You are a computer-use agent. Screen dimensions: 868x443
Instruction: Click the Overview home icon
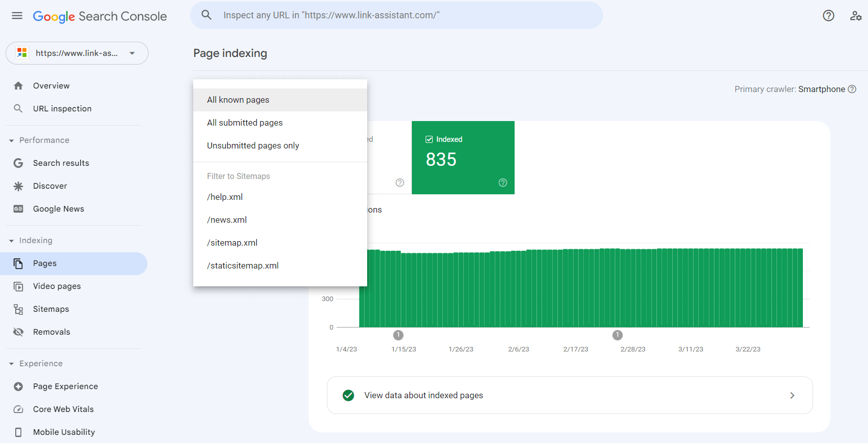tap(18, 86)
